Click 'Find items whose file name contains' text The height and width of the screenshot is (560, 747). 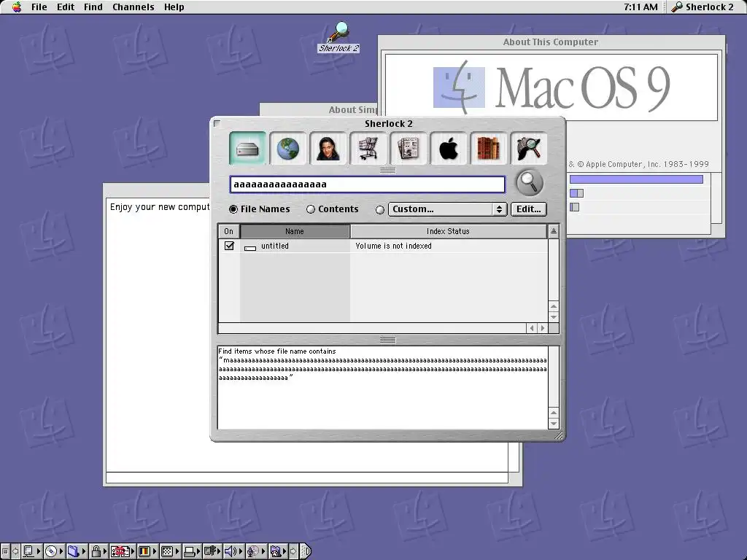[x=276, y=351]
